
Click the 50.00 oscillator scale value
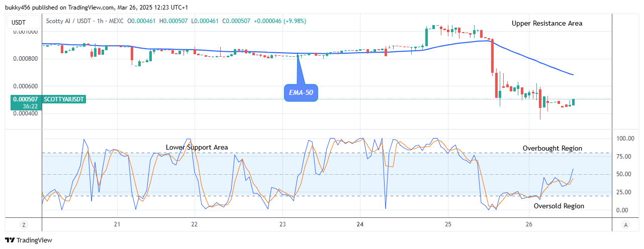(625, 174)
